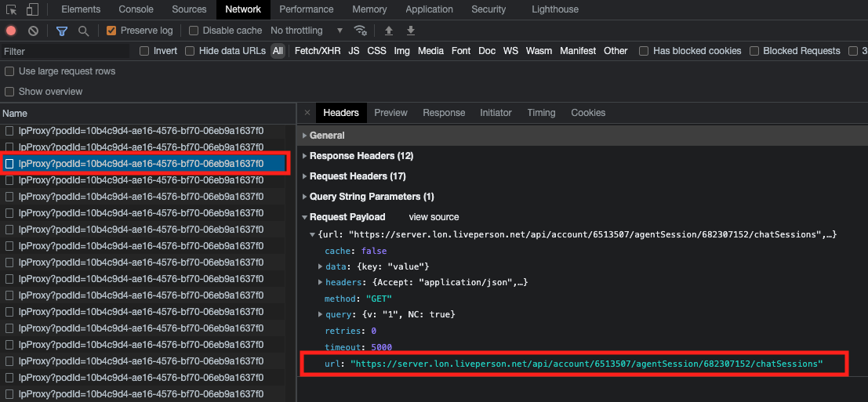Click view source link
This screenshot has height=402, width=868.
(x=434, y=217)
